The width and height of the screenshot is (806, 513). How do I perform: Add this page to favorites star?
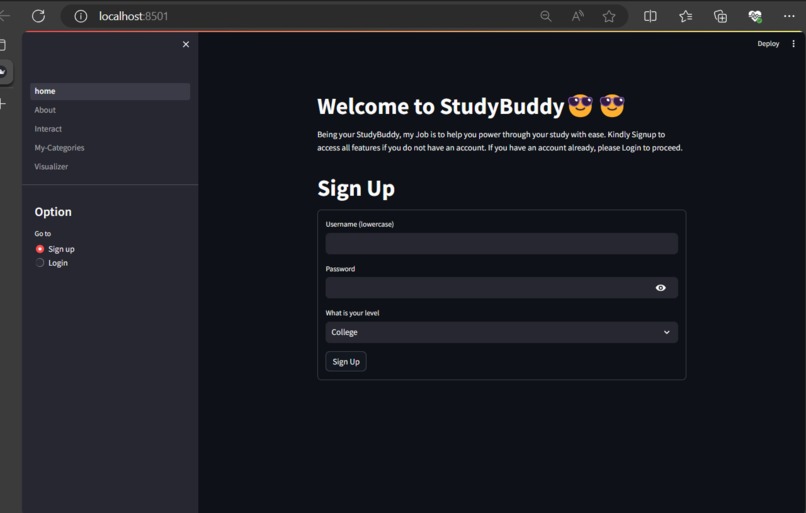609,16
